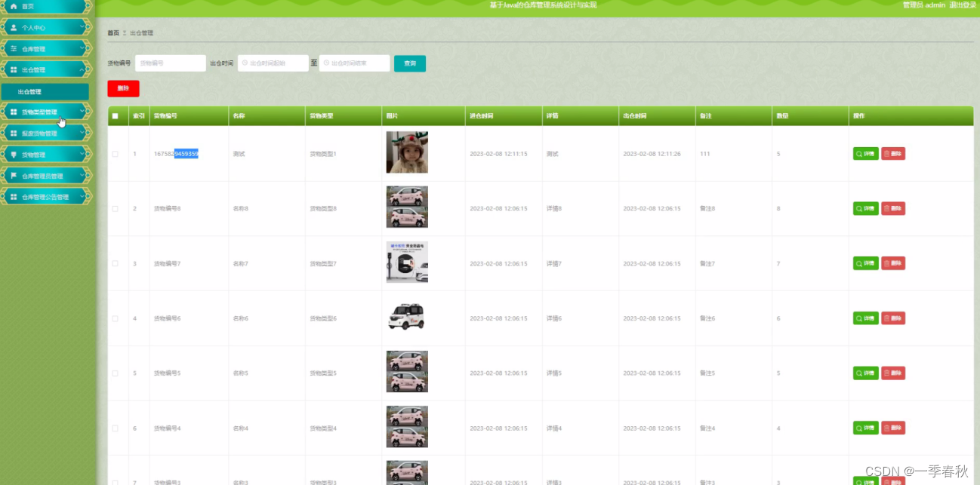Check the box for row 货物编号6
The height and width of the screenshot is (485, 980).
tap(115, 318)
